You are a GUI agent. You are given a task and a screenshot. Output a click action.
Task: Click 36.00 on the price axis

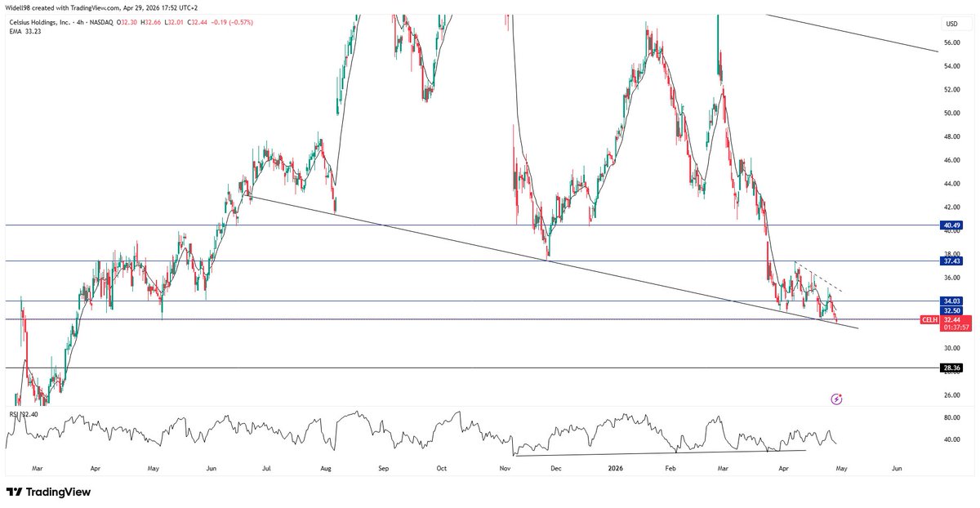pyautogui.click(x=952, y=278)
